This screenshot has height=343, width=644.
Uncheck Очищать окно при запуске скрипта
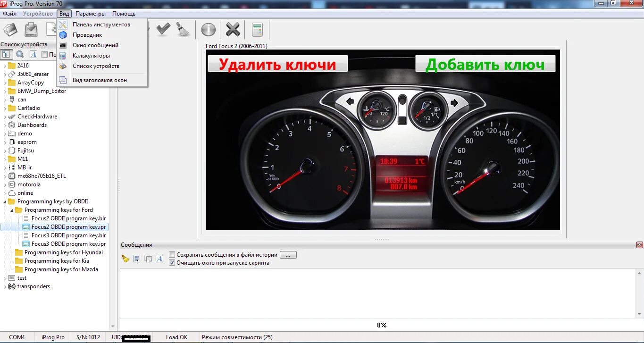coord(172,263)
